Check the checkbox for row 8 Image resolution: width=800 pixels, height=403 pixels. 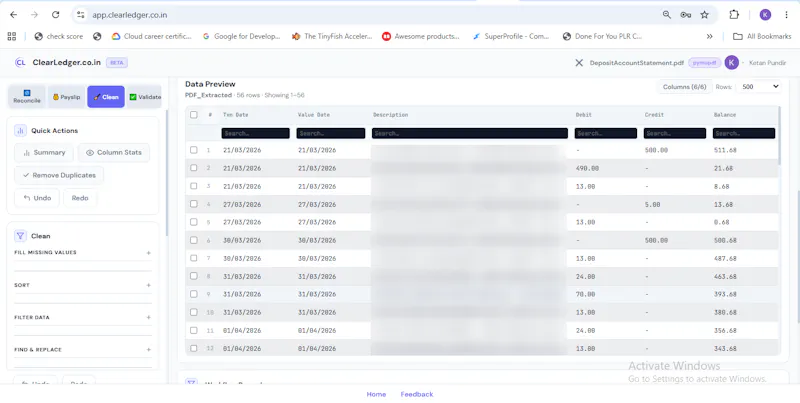click(x=194, y=276)
